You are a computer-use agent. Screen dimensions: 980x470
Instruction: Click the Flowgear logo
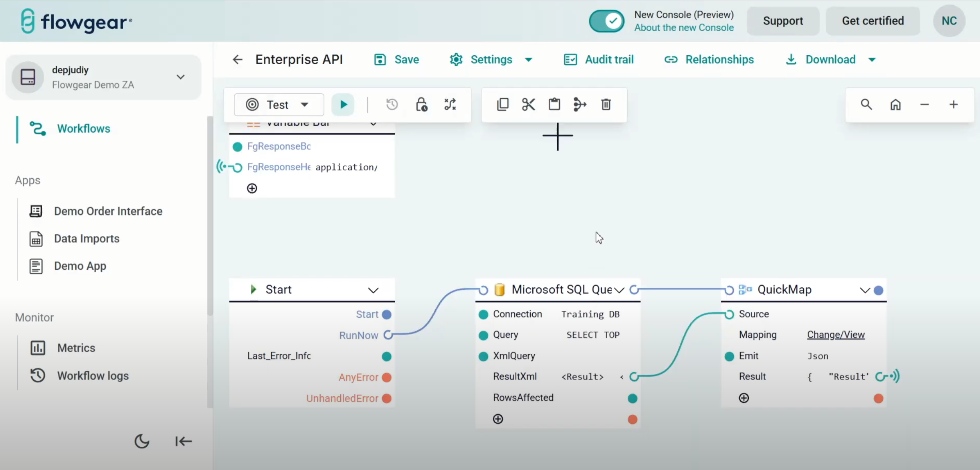[x=76, y=21]
